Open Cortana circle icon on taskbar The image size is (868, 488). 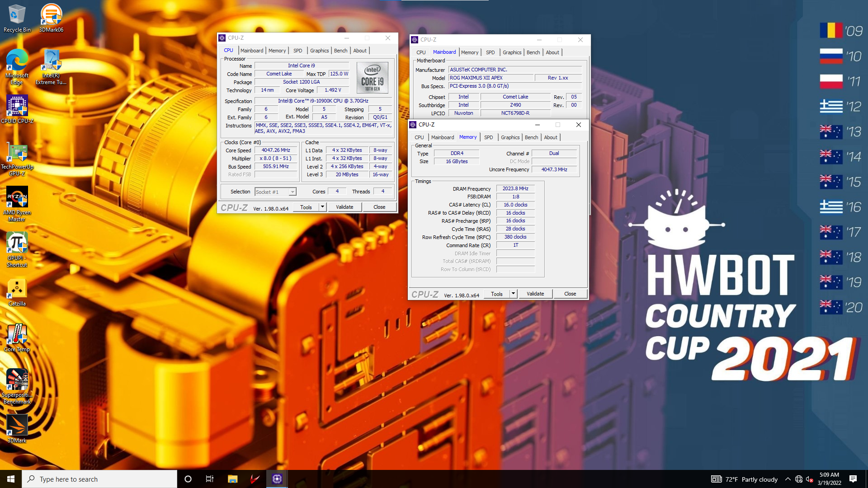(x=188, y=479)
